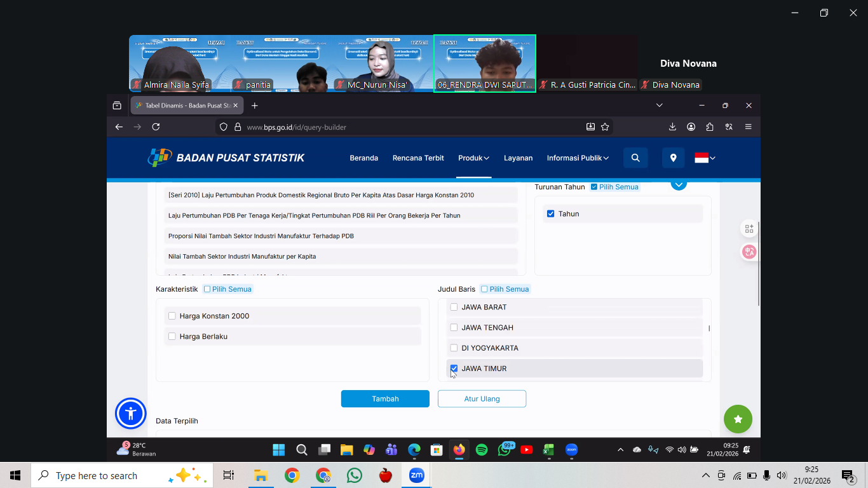
Task: Expand the Produk dropdown menu
Action: (473, 158)
